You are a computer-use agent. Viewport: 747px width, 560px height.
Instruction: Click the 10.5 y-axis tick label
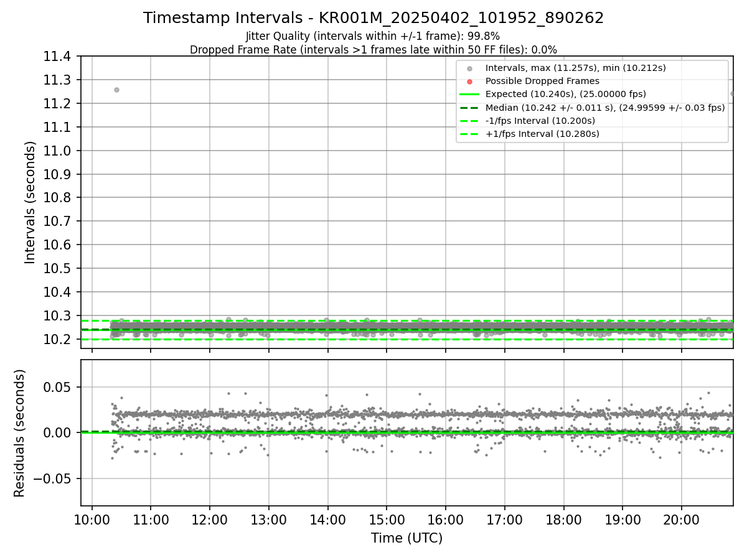[59, 268]
